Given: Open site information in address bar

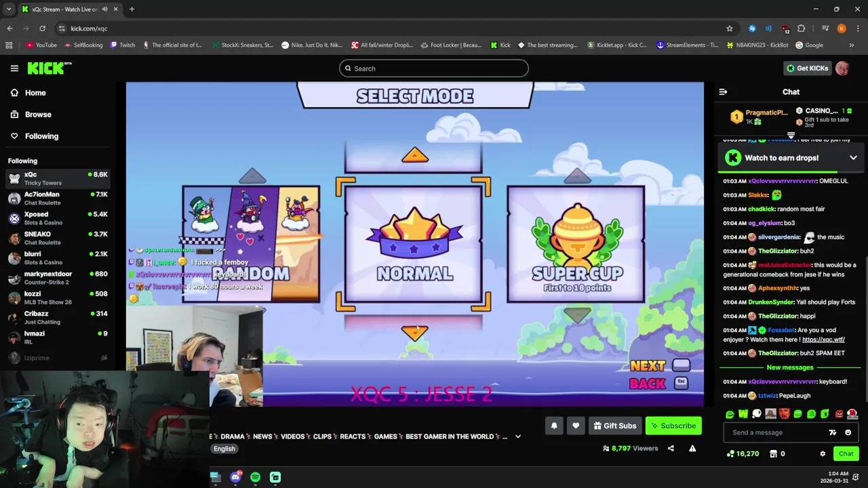Looking at the screenshot, I should [62, 28].
